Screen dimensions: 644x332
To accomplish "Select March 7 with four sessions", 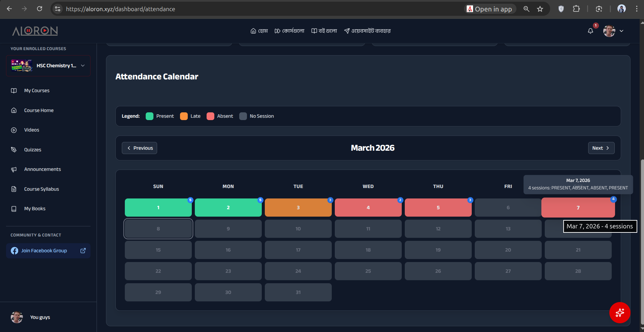I will [x=578, y=208].
